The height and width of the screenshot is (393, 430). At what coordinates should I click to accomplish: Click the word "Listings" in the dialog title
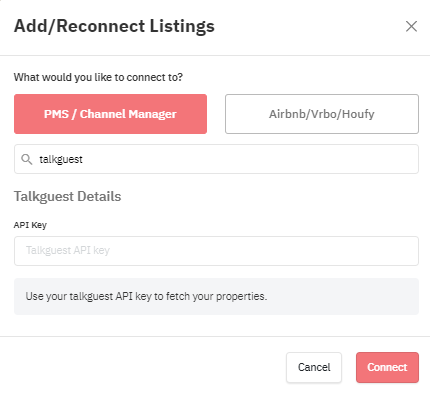click(x=182, y=26)
